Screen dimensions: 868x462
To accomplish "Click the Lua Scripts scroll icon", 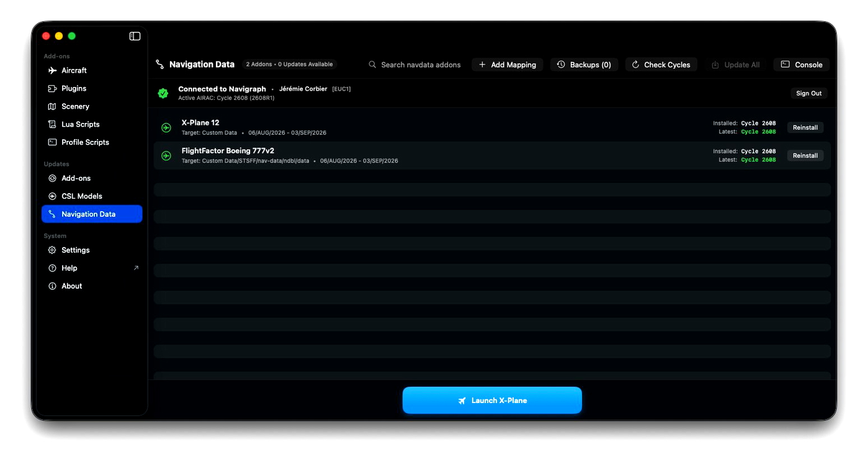I will (x=53, y=125).
